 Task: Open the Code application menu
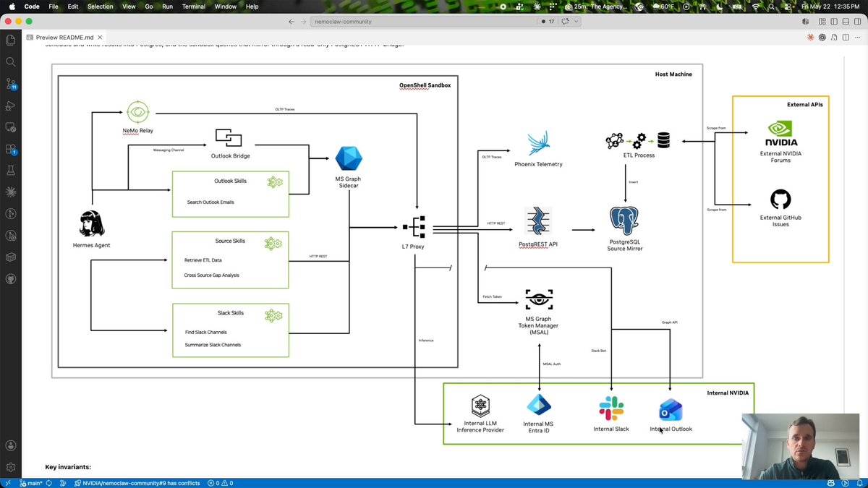pyautogui.click(x=32, y=7)
